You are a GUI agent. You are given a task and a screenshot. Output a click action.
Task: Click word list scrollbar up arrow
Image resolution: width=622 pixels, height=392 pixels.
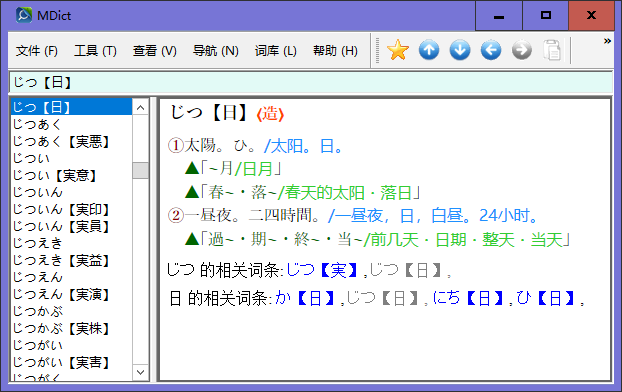click(140, 108)
